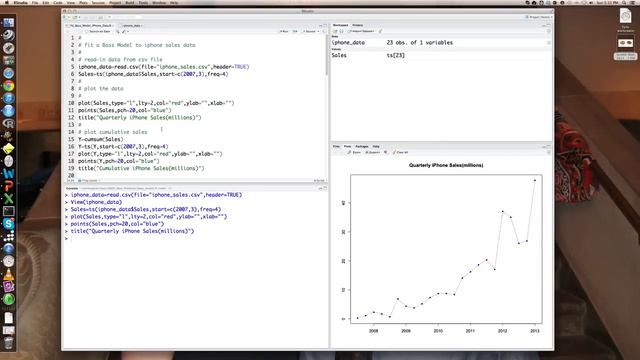Click the console prompt input line
Viewport: 640px width, 360px height.
tap(195, 238)
